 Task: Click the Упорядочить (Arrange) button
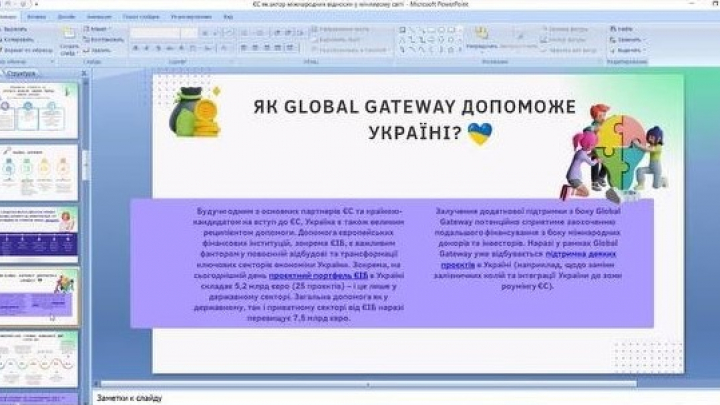click(481, 39)
